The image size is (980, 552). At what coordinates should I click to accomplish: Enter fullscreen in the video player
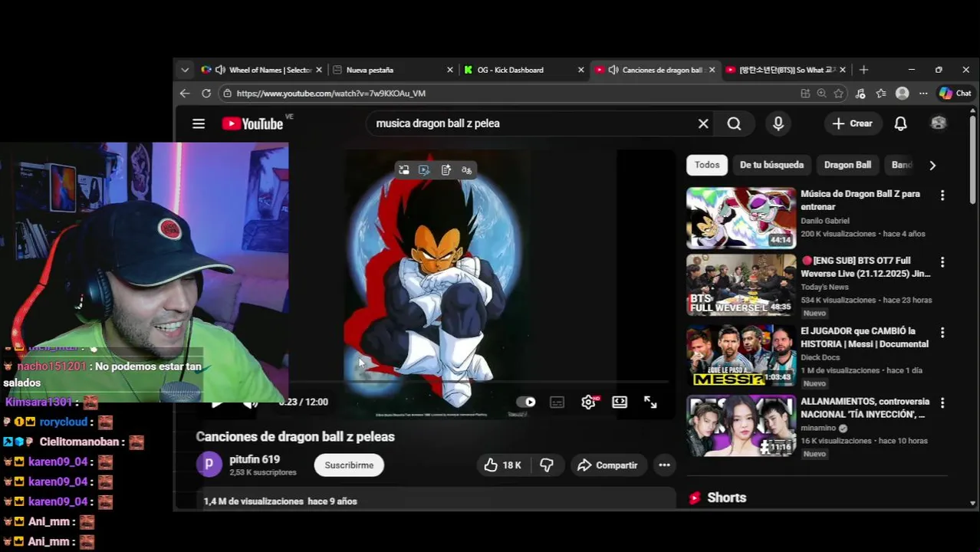tap(650, 402)
